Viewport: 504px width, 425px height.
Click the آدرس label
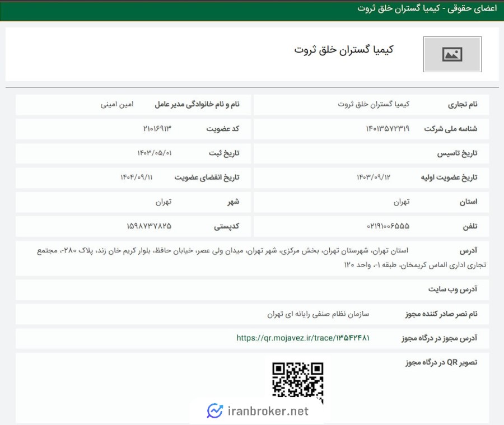(468, 251)
